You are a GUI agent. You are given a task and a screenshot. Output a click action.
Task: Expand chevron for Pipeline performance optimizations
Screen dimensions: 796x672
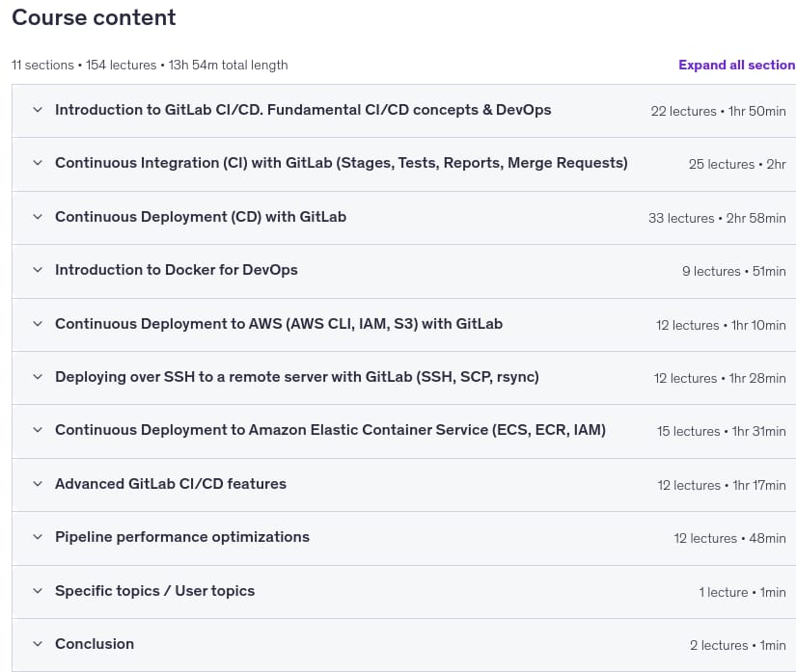[38, 537]
